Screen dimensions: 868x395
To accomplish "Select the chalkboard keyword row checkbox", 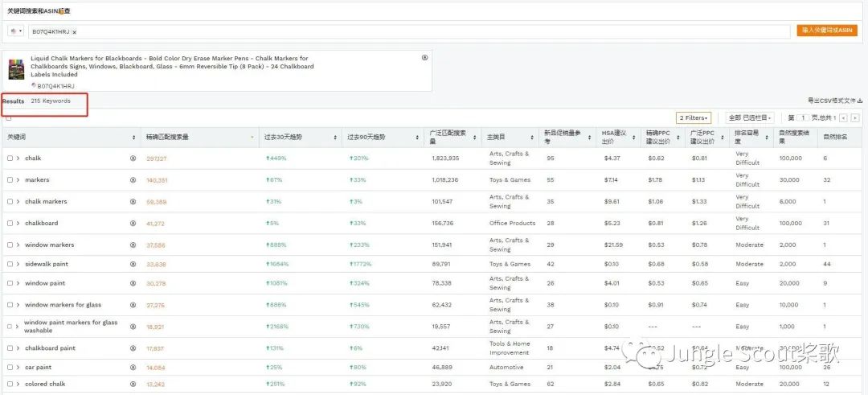I will (x=10, y=224).
